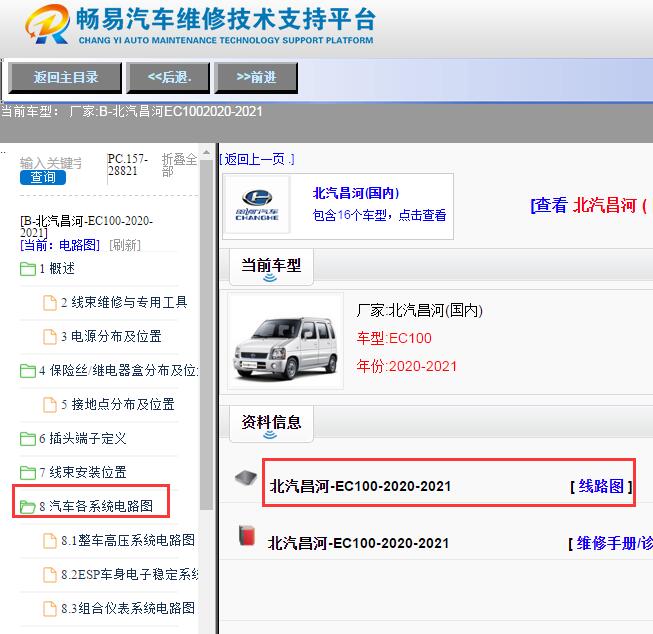Click the <<后退 button
Viewport: 653px width, 634px height.
[x=168, y=78]
